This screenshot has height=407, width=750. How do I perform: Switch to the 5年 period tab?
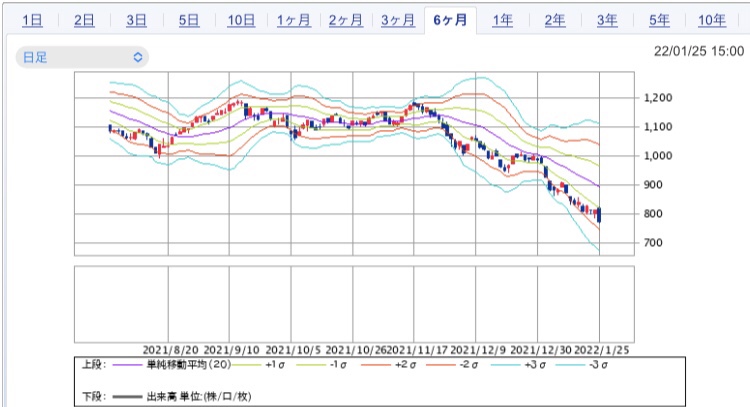tap(659, 20)
